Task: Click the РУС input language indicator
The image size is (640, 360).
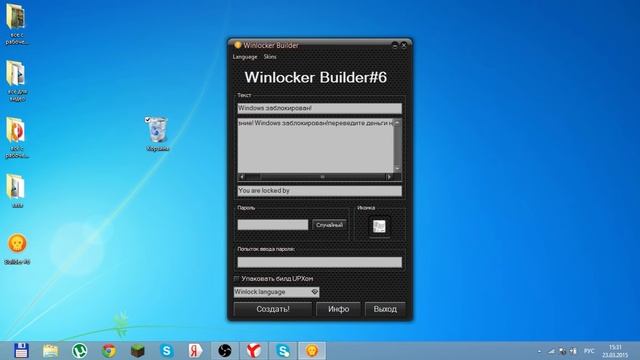Action: [x=589, y=351]
